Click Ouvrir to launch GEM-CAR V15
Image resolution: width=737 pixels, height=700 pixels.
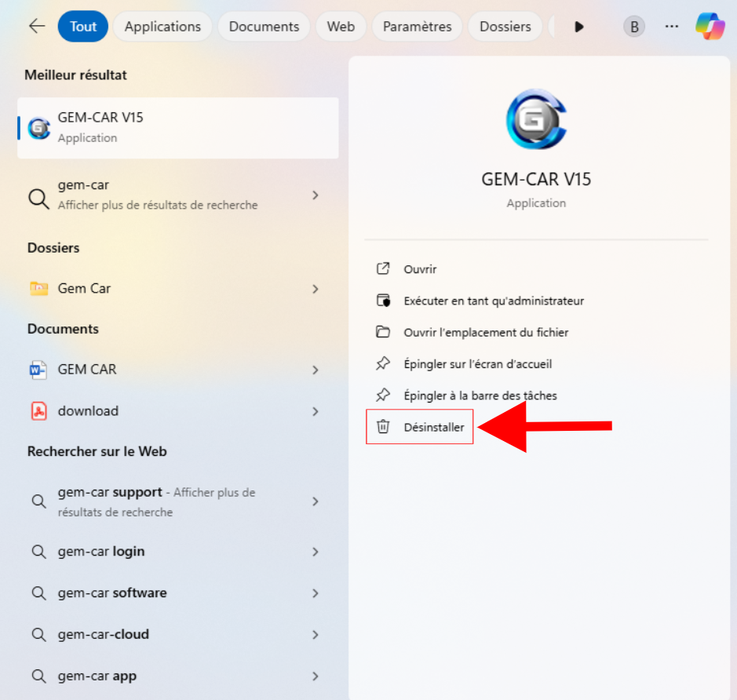420,269
